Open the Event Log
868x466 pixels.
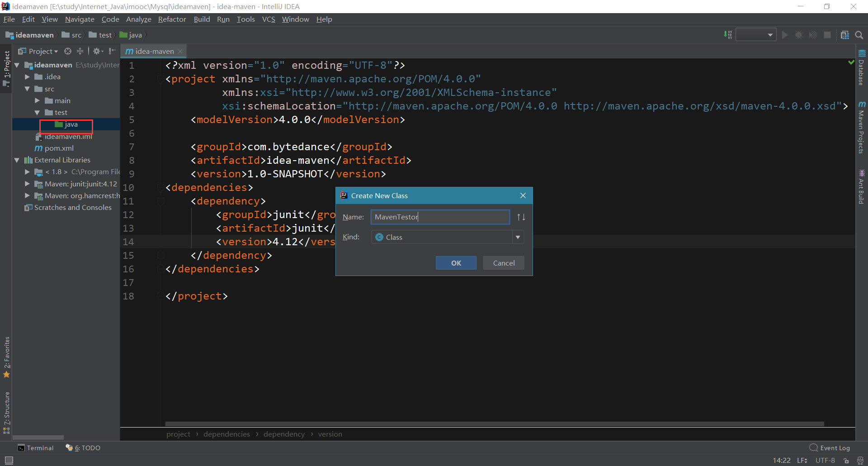830,448
